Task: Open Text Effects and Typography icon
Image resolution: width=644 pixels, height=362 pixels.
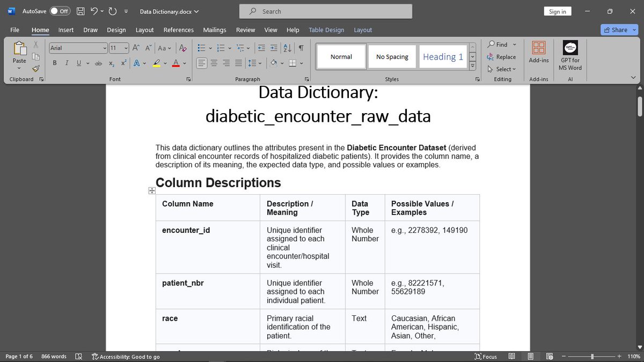Action: tap(137, 63)
